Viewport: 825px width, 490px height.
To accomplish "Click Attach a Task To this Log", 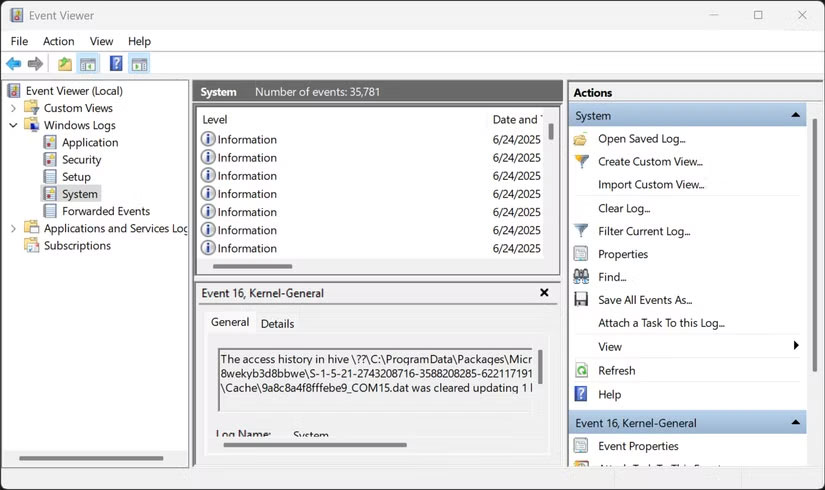I will coord(661,323).
